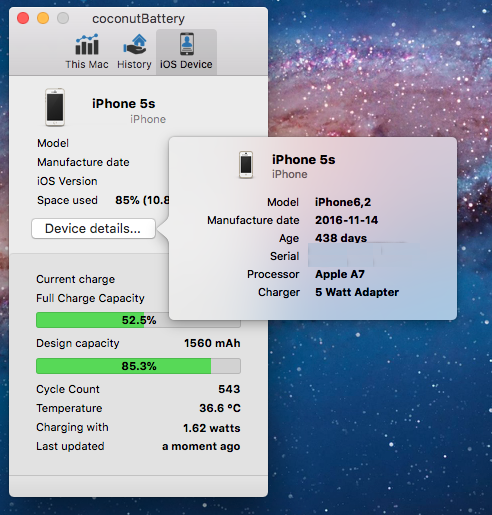Click the Serial label in popover
The width and height of the screenshot is (492, 515).
[285, 256]
